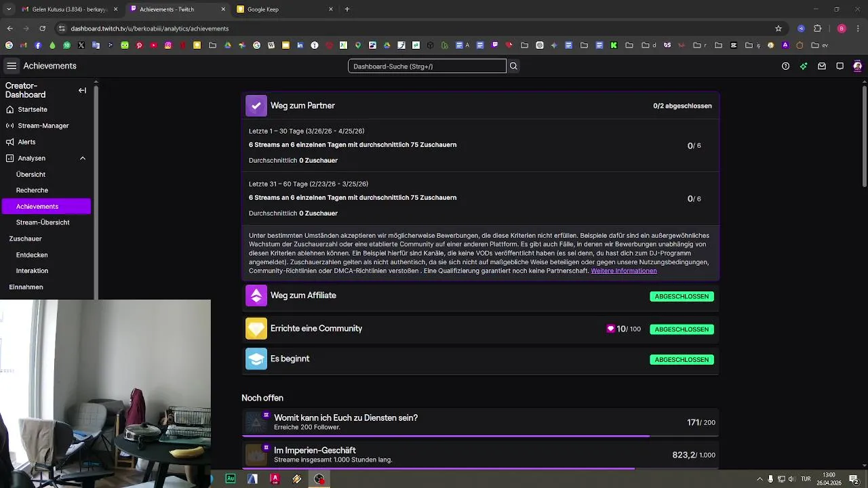Open the dashboard help icon

[785, 66]
